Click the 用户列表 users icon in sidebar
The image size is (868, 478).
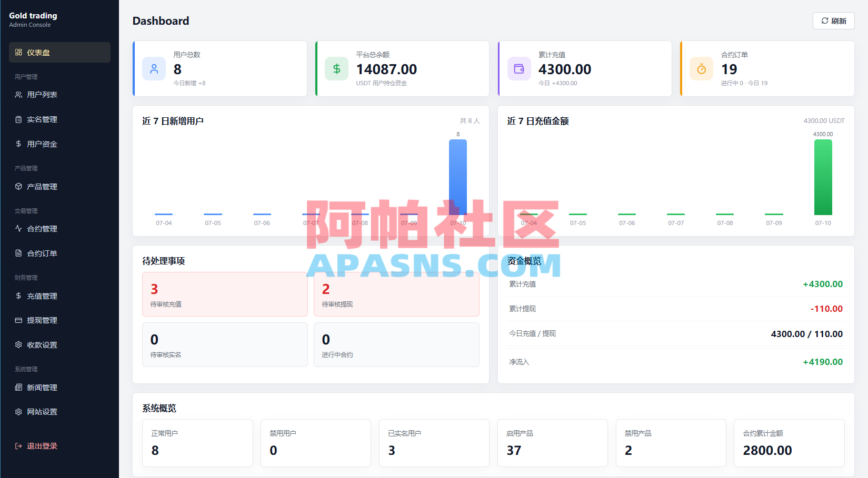18,95
